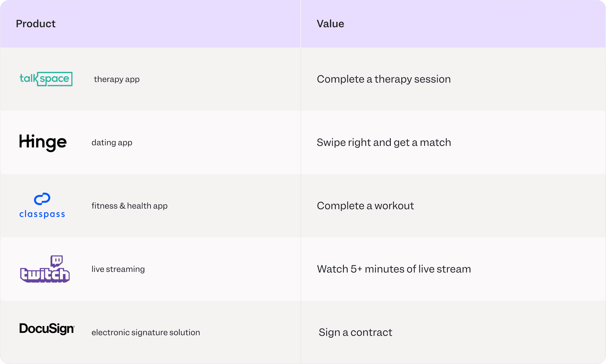
Task: Select the Value column header
Action: pyautogui.click(x=330, y=24)
